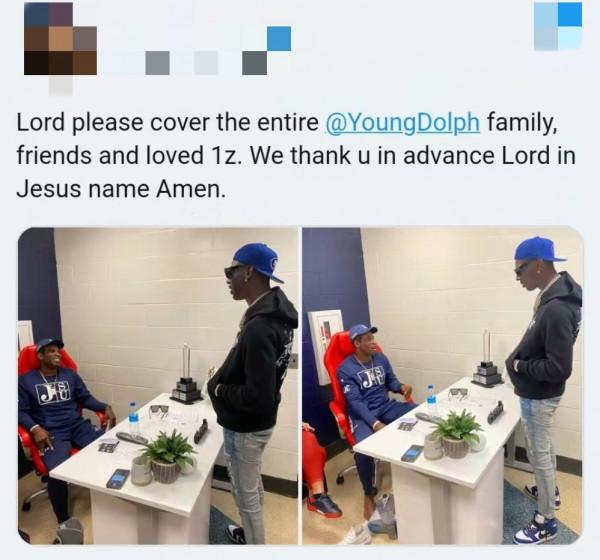Viewport: 600px width, 560px height.
Task: Click the trophy on the desk in right photo
Action: coord(486,360)
